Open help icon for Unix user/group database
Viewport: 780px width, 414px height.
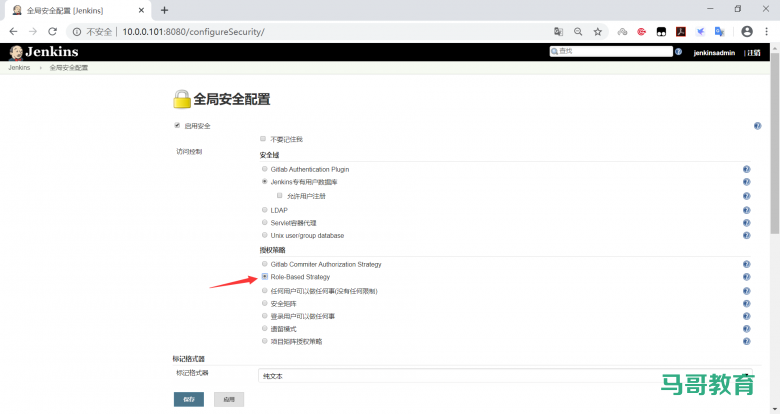746,235
